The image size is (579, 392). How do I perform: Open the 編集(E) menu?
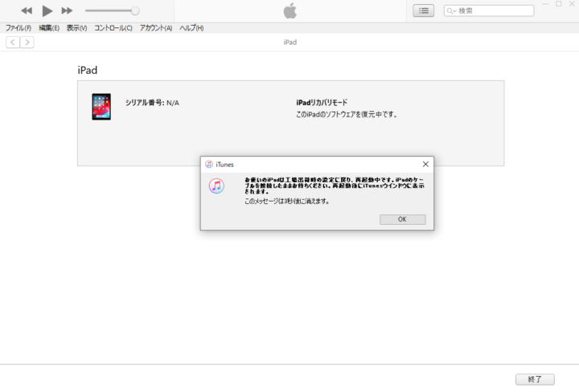(x=49, y=28)
